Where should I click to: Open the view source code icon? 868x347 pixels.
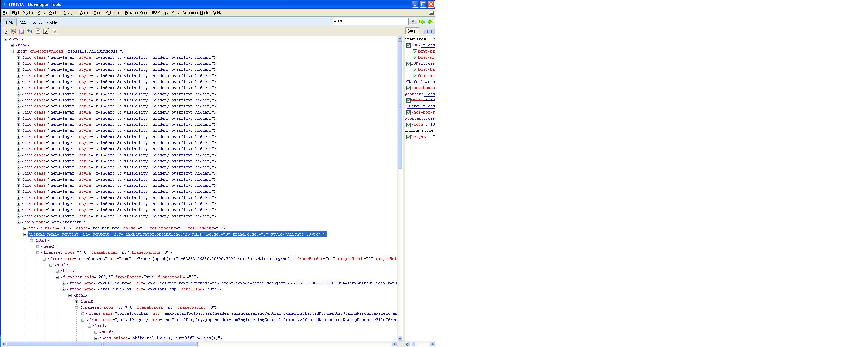(x=37, y=31)
